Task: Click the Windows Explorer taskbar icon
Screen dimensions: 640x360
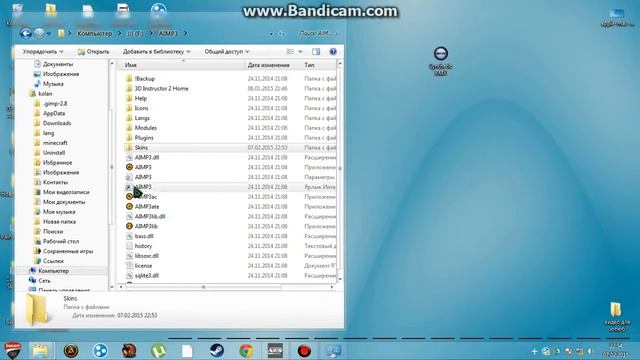Action: click(40, 351)
